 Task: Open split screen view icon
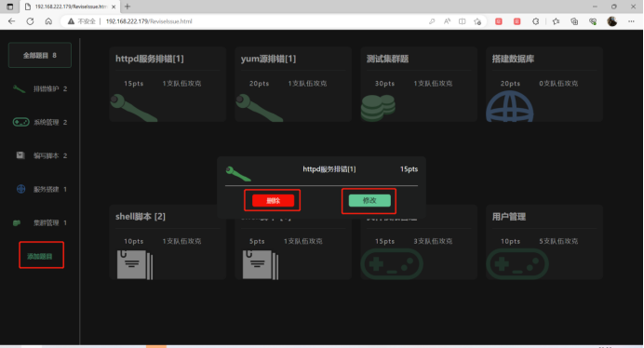(462, 21)
